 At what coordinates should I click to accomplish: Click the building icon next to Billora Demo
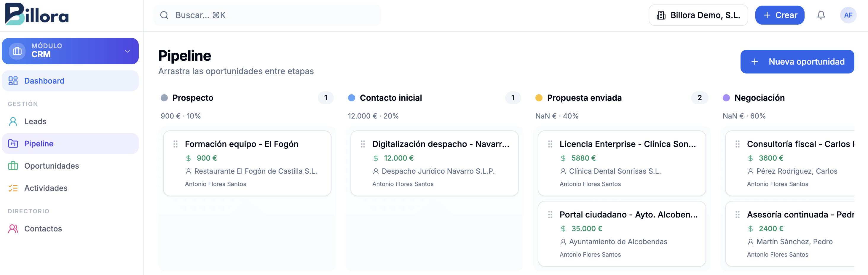tap(661, 15)
